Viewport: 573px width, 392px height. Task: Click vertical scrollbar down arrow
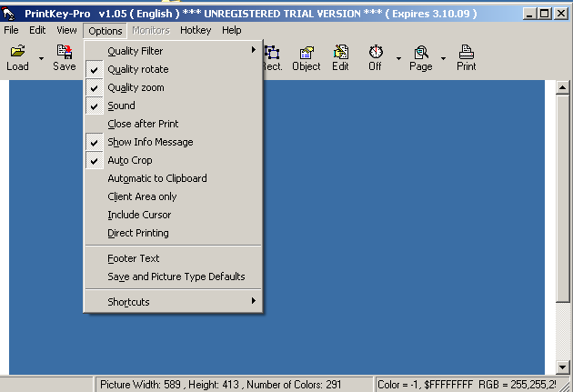(x=562, y=367)
